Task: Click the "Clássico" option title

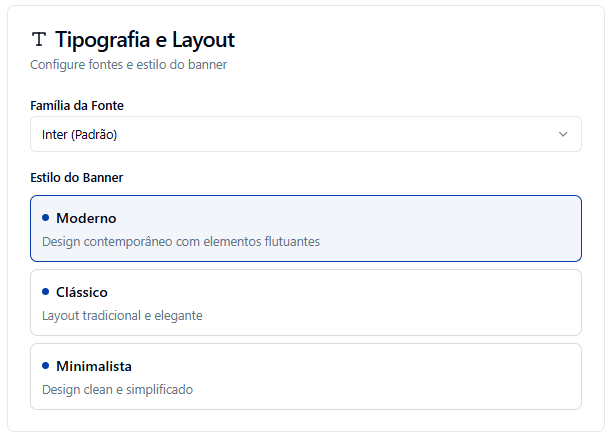Action: pos(82,292)
